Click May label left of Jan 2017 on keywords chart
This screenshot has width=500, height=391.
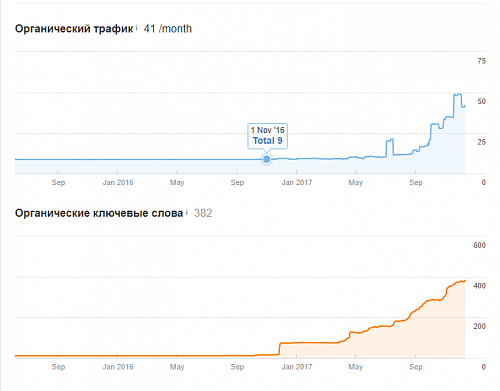point(177,367)
